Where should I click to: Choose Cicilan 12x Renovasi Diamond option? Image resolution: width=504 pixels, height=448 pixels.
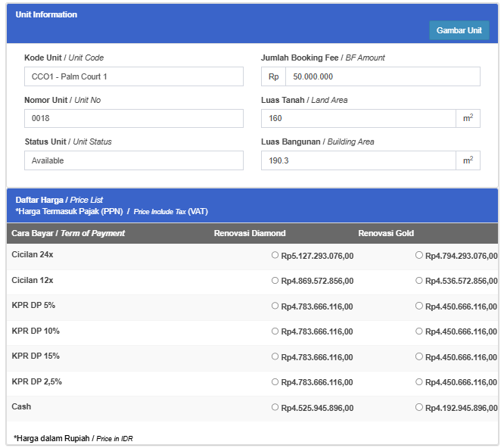pos(275,281)
